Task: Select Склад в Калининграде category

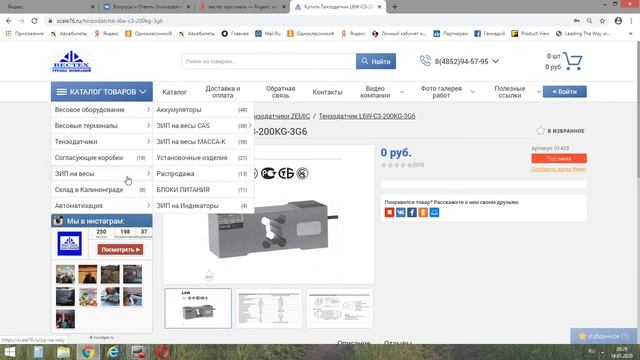Action: coord(102,190)
